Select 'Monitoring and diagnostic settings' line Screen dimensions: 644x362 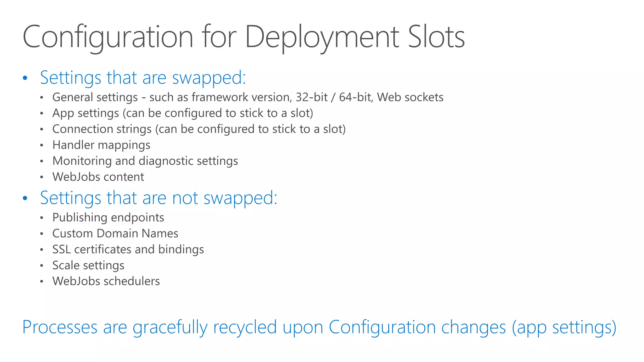(145, 161)
